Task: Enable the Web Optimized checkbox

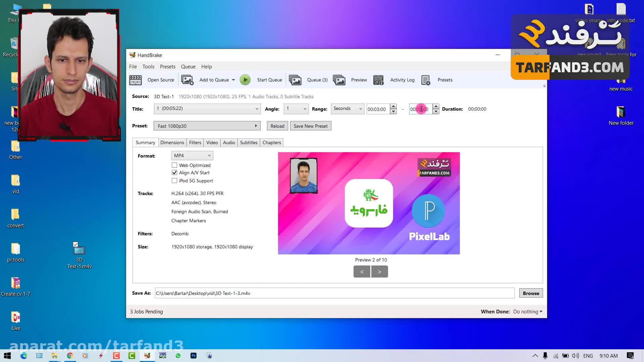Action: click(174, 165)
